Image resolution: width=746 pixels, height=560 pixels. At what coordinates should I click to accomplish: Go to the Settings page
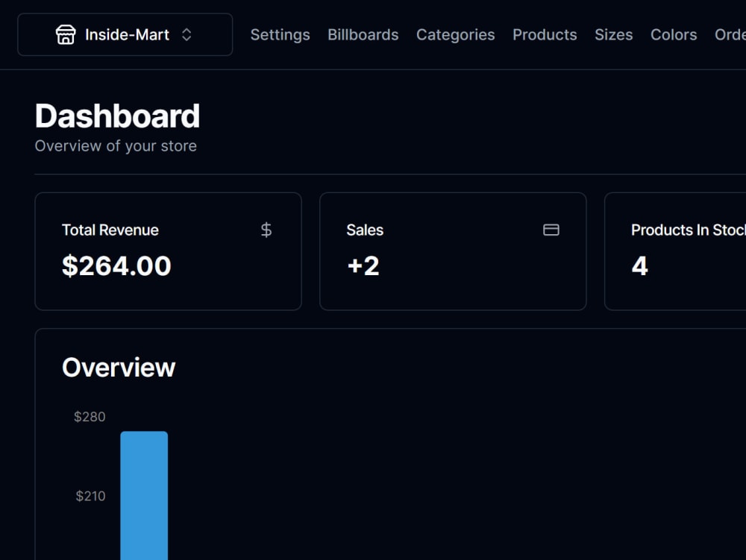coord(280,35)
